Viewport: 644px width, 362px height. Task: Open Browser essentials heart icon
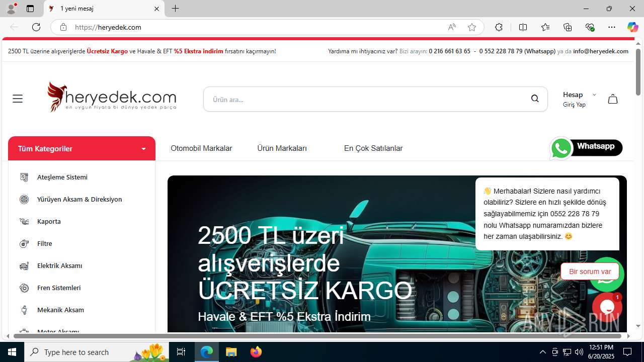point(590,27)
